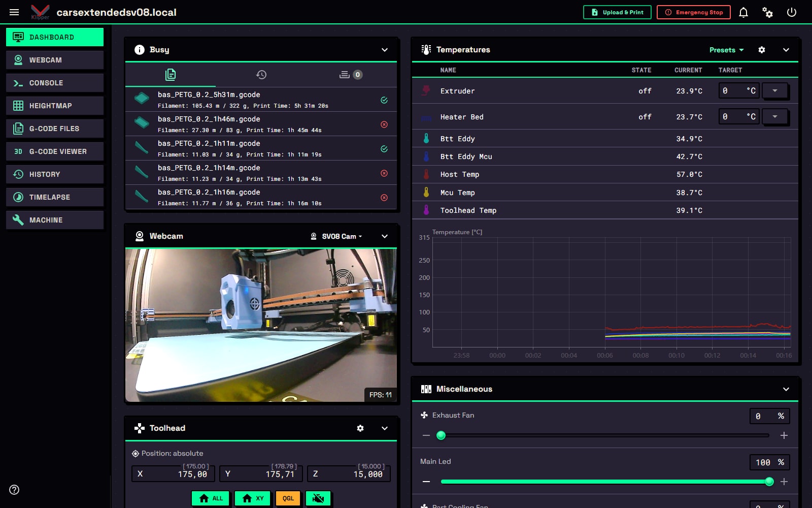Open Heater Bed target temperature dropdown
The height and width of the screenshot is (508, 812).
click(775, 116)
